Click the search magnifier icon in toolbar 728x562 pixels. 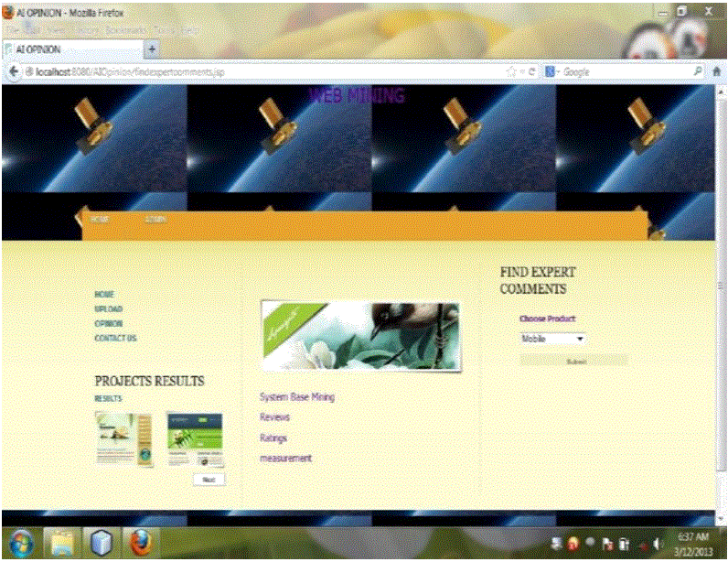698,71
